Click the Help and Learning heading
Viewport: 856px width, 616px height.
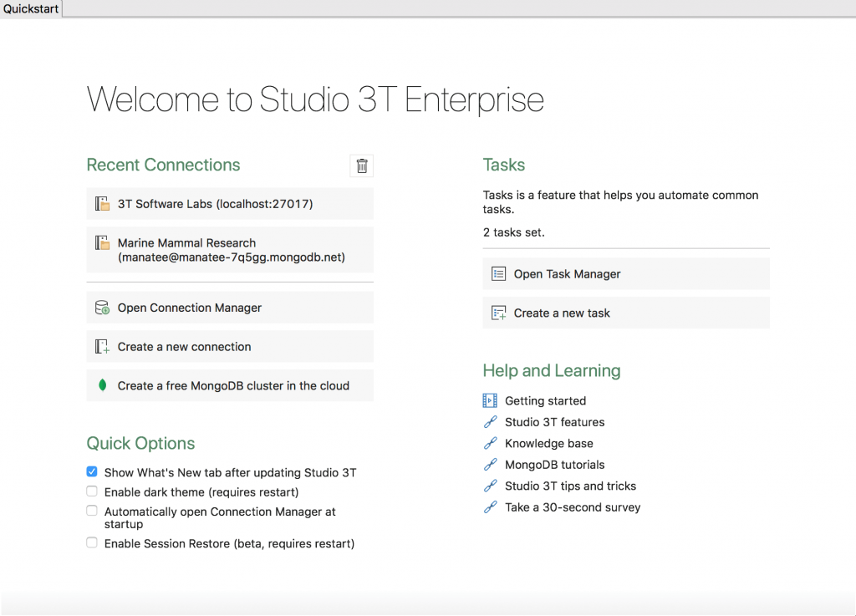[x=552, y=370]
